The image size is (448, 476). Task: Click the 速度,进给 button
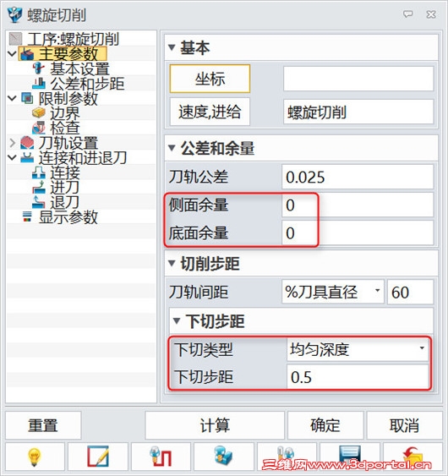[210, 112]
